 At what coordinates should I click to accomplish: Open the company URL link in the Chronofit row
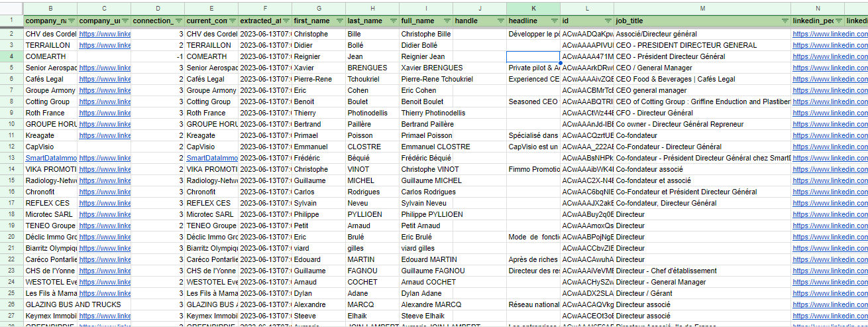click(x=105, y=192)
